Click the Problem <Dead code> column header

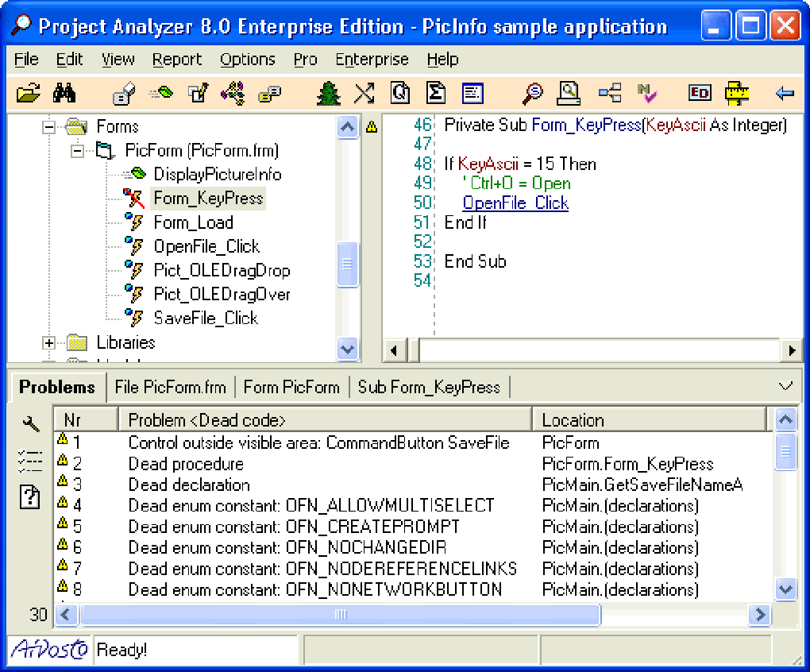coord(326,420)
